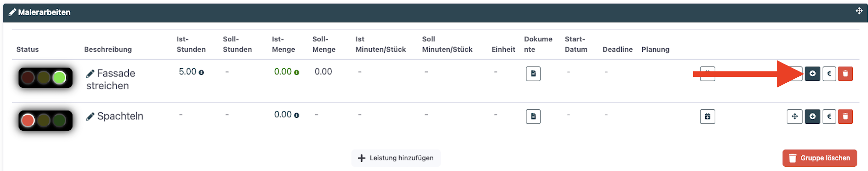
Task: Open euro costs for Spachteln
Action: (x=829, y=117)
